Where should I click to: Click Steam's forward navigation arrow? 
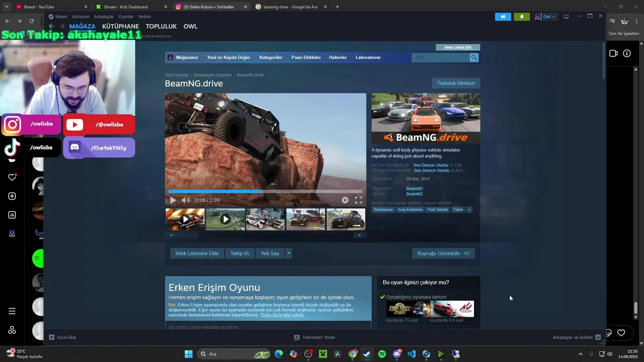click(63, 27)
